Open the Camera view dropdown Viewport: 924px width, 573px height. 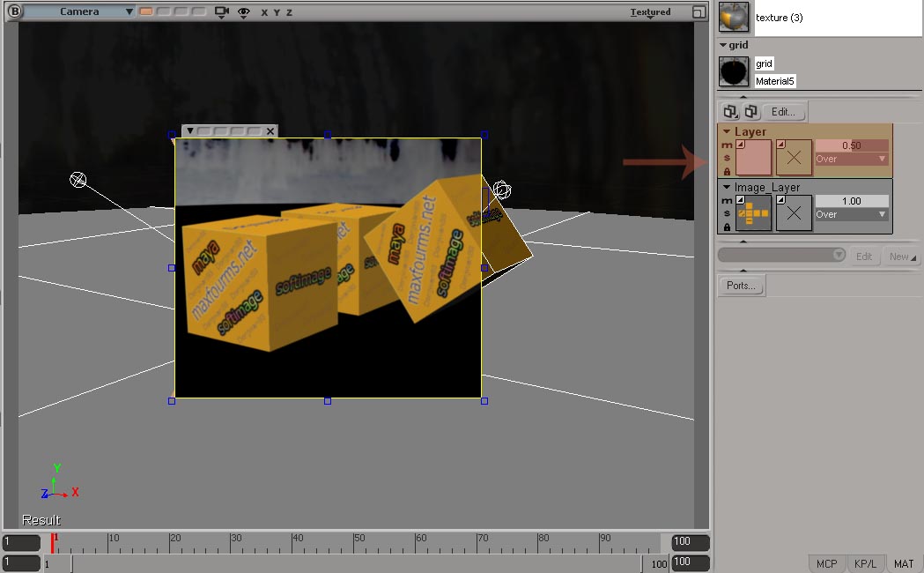click(x=79, y=11)
